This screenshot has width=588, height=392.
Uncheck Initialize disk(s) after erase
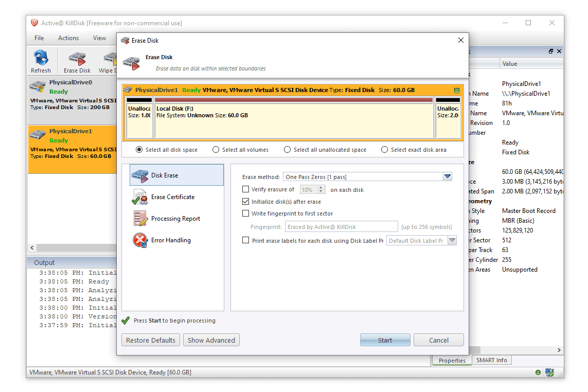246,202
